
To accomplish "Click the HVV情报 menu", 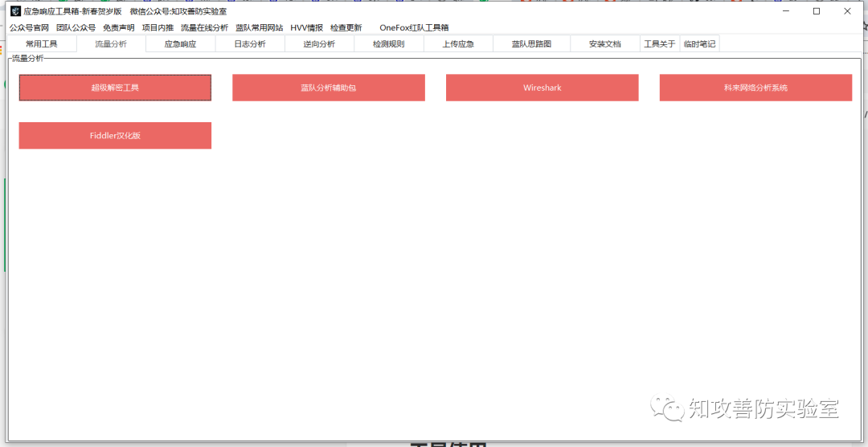I will coord(307,27).
